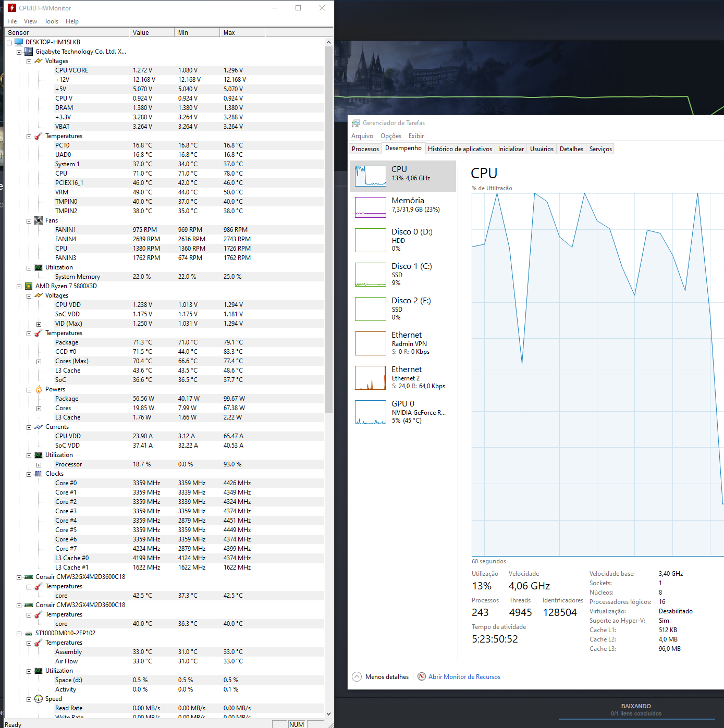724x728 pixels.
Task: Expand the Processor utilization row
Action: (39, 464)
